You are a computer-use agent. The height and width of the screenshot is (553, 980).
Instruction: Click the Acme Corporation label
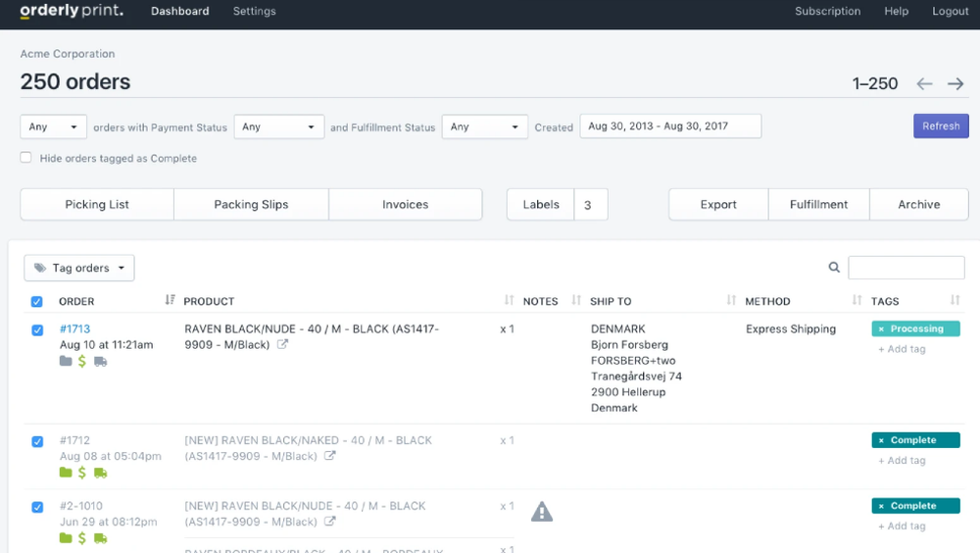pyautogui.click(x=68, y=54)
